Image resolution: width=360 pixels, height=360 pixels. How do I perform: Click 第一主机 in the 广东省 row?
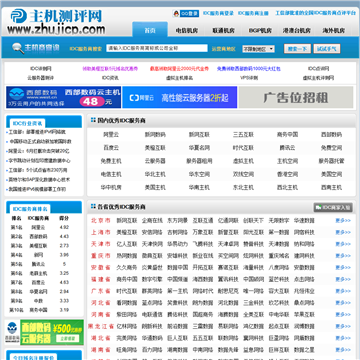pyautogui.click(x=177, y=291)
